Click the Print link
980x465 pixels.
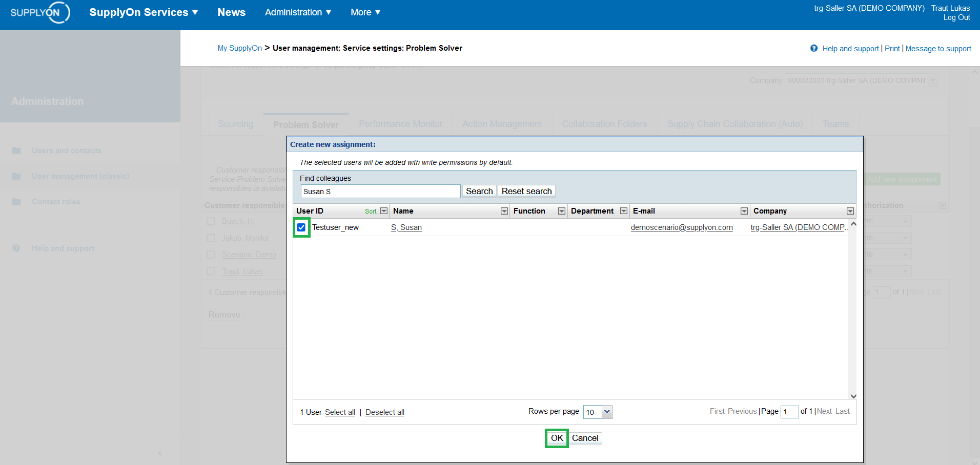[892, 48]
